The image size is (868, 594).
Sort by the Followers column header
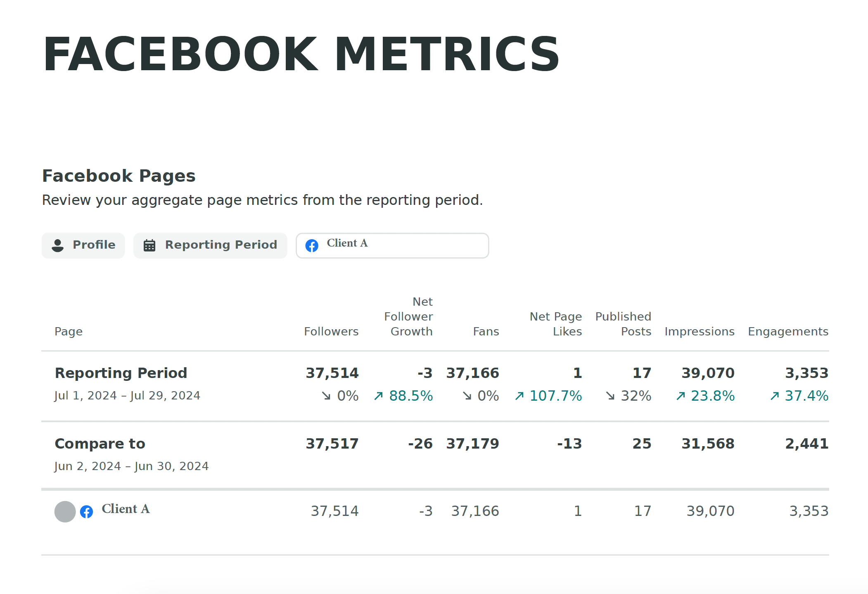(x=331, y=331)
